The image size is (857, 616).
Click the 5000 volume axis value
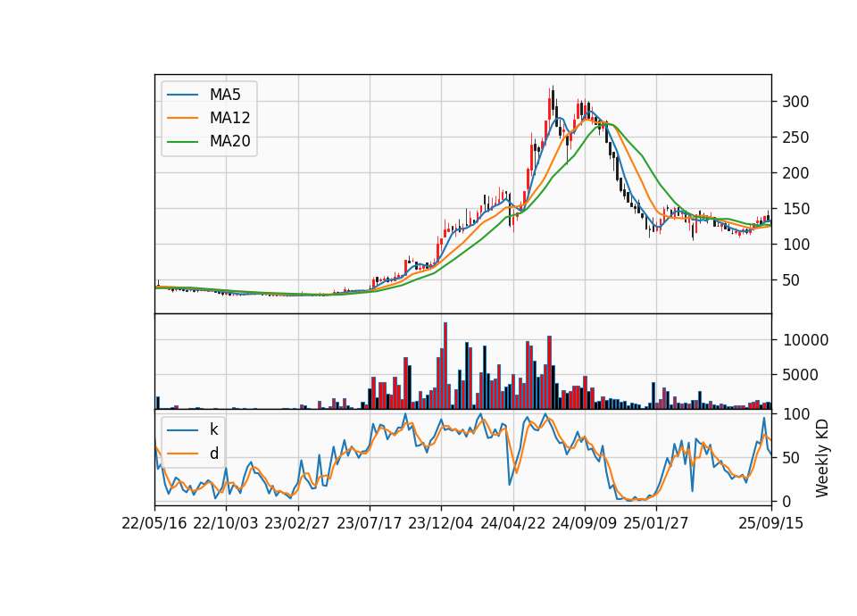801,375
